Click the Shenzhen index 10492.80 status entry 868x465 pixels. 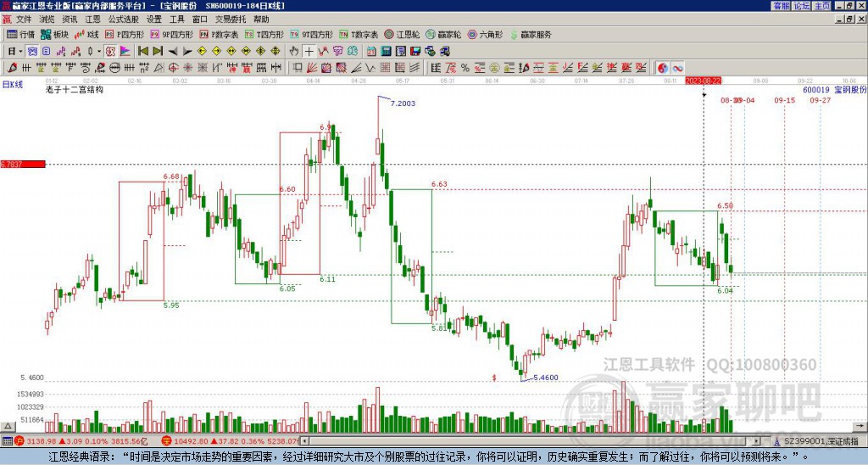coord(231,441)
